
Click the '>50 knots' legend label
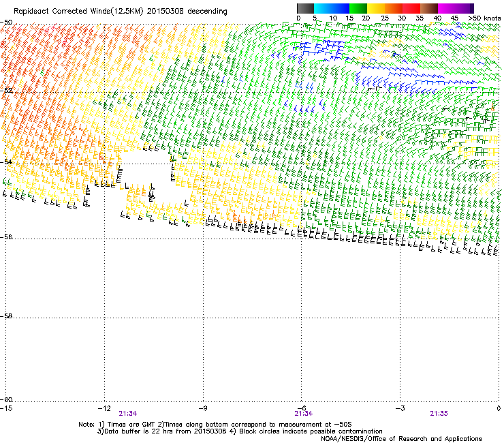click(x=484, y=18)
